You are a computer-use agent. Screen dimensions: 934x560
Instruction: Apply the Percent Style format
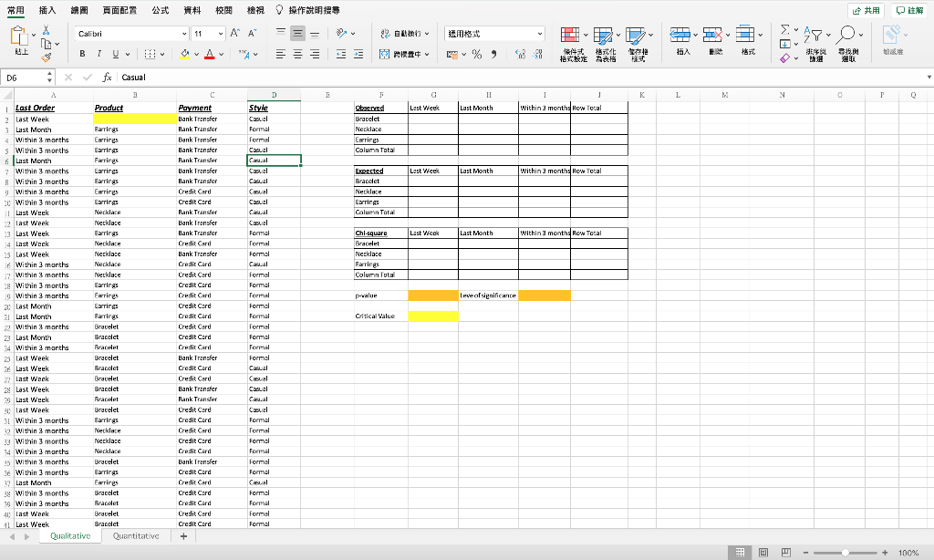pyautogui.click(x=476, y=54)
